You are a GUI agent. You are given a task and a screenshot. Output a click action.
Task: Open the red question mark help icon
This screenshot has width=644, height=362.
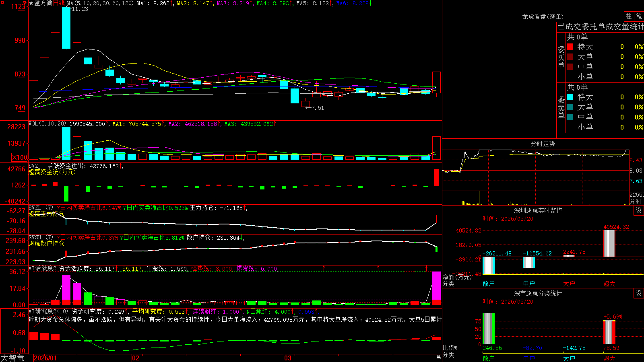[x=25, y=3]
